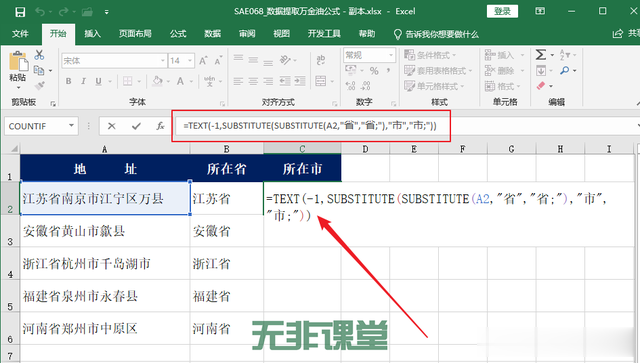
Task: Switch to the 开发工具 ribbon tab
Action: (x=324, y=33)
